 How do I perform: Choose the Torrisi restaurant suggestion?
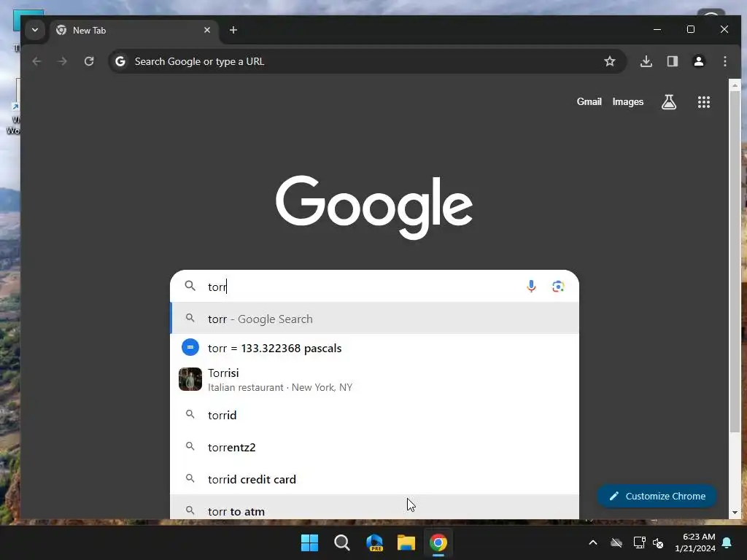pos(374,379)
